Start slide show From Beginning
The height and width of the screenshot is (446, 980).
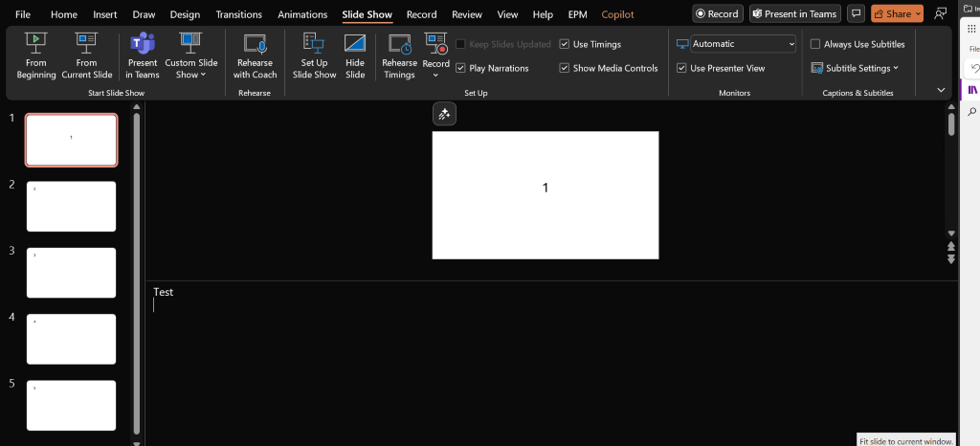[35, 56]
